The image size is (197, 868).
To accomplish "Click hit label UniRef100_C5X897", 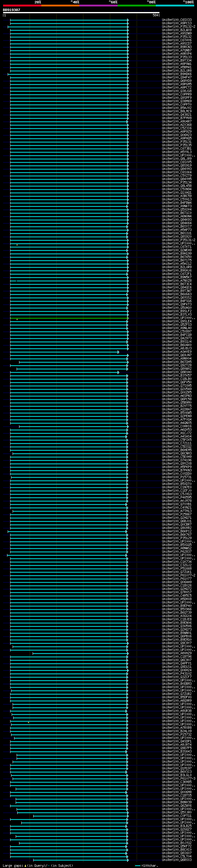I will (177, 332).
